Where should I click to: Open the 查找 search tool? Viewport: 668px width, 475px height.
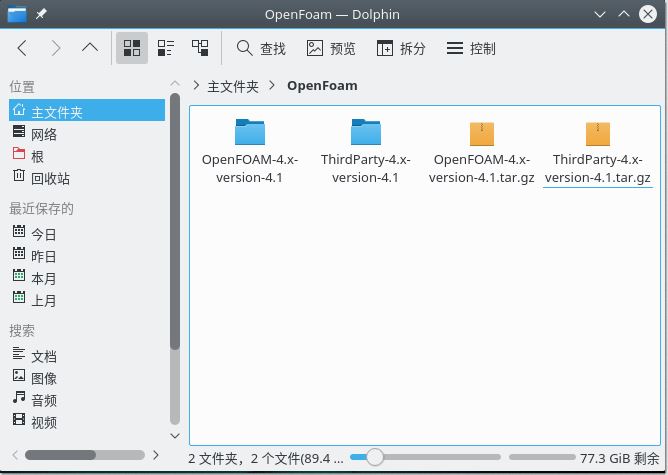[x=261, y=48]
